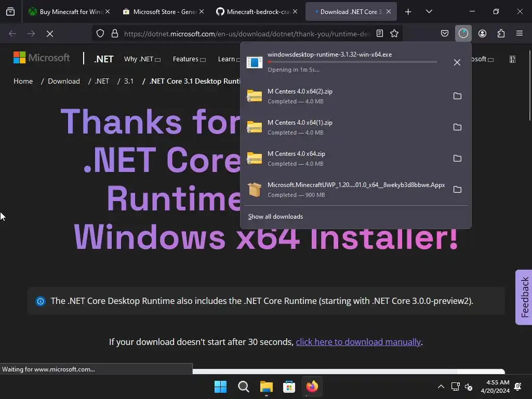
Task: Select the Download .NET Core tab
Action: click(351, 11)
